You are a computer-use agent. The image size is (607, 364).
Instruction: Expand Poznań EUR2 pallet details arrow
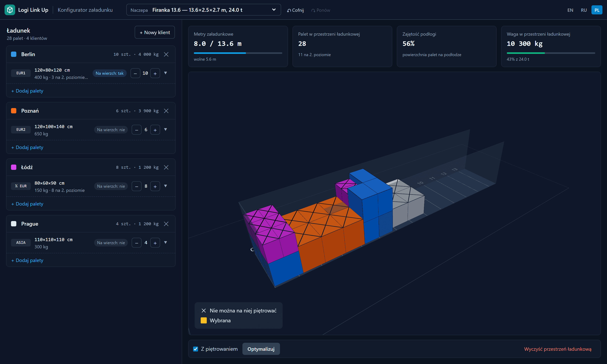pyautogui.click(x=166, y=129)
